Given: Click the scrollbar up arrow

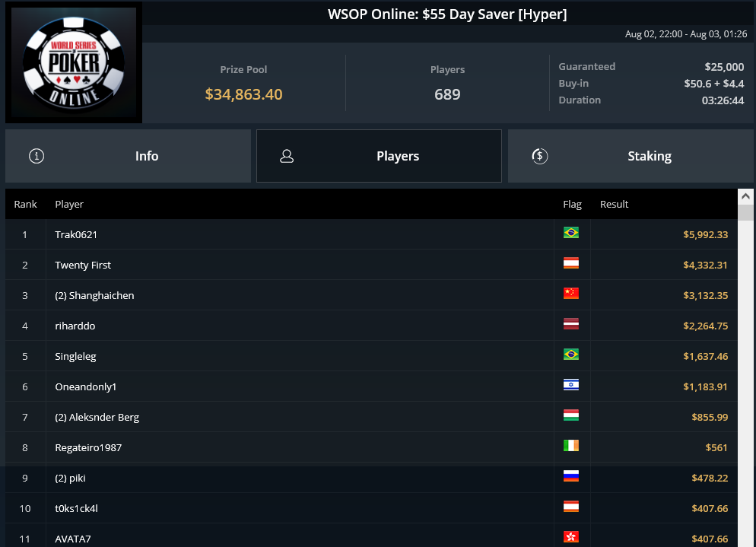Looking at the screenshot, I should 745,196.
